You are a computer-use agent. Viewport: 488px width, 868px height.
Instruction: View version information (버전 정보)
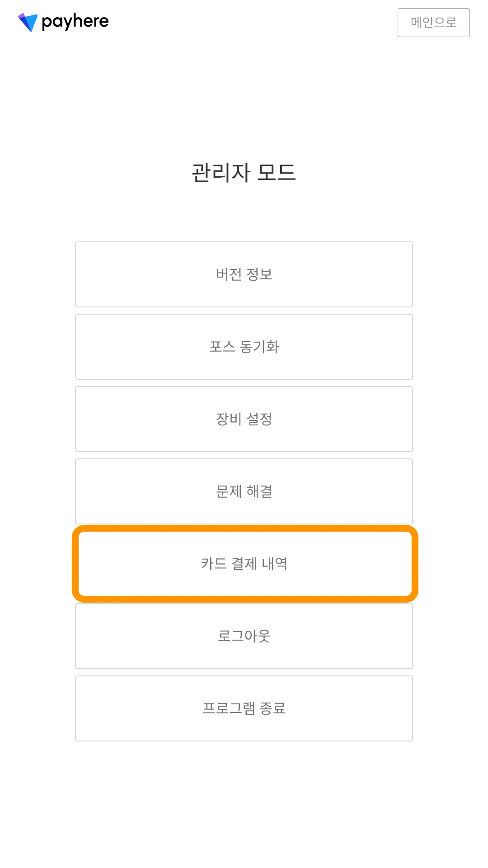point(244,274)
